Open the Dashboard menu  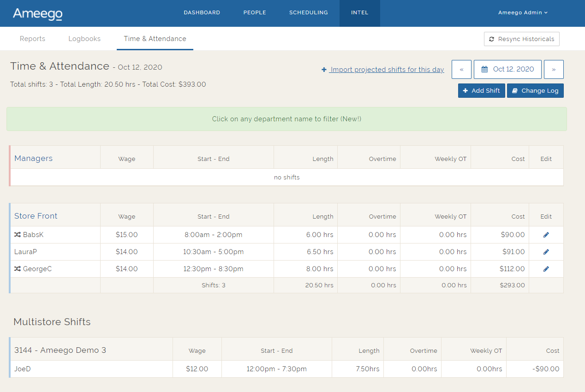click(202, 13)
